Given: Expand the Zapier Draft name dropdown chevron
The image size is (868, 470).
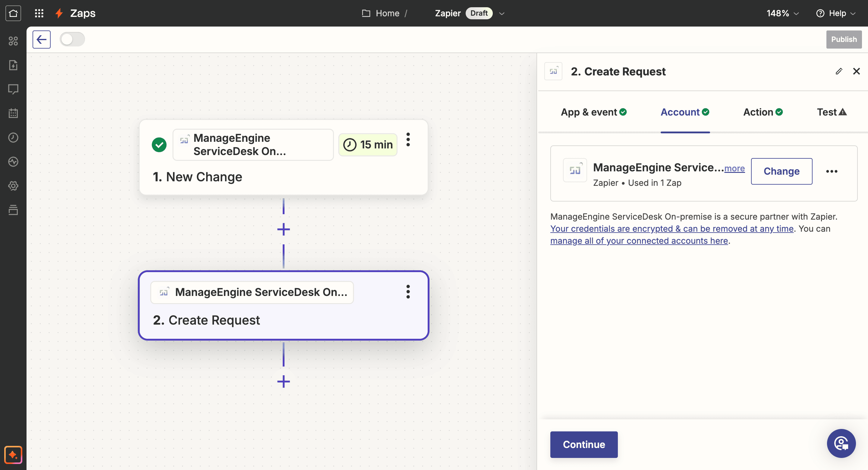Looking at the screenshot, I should click(x=502, y=14).
